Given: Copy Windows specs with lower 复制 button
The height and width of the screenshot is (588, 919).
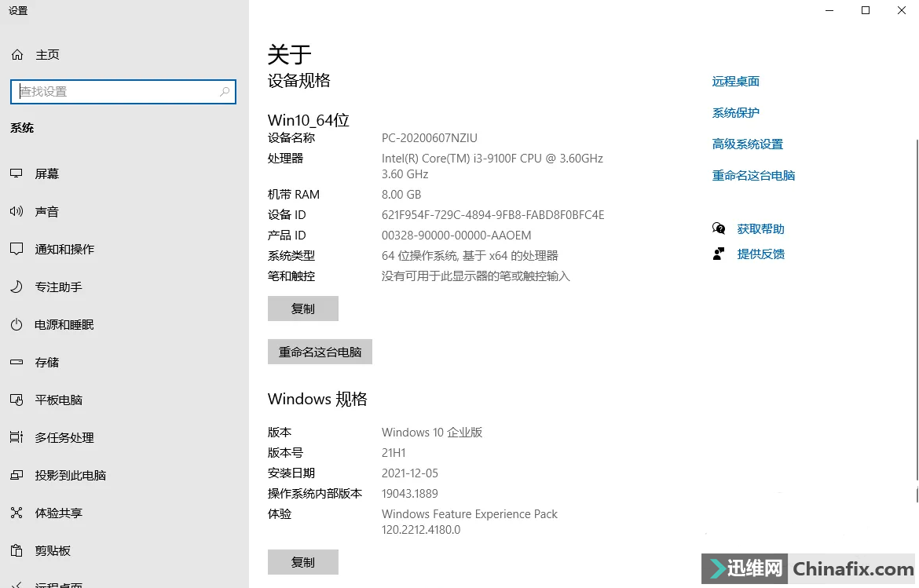Looking at the screenshot, I should point(303,562).
